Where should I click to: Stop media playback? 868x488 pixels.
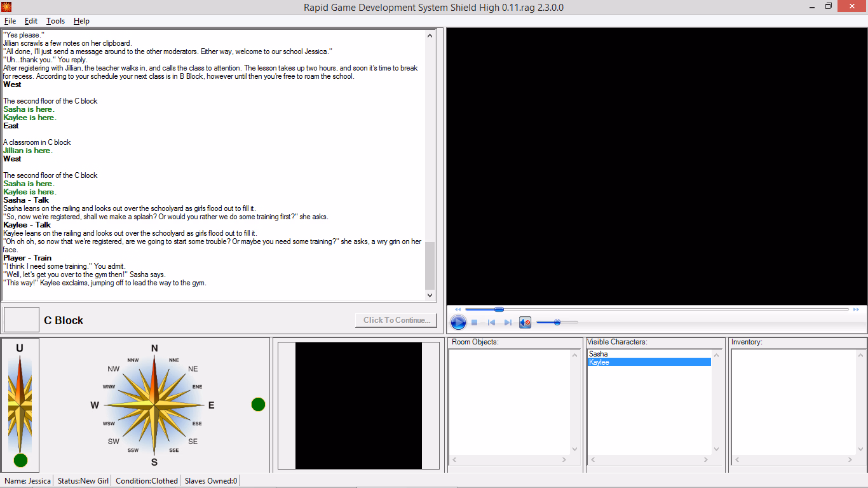coord(474,323)
